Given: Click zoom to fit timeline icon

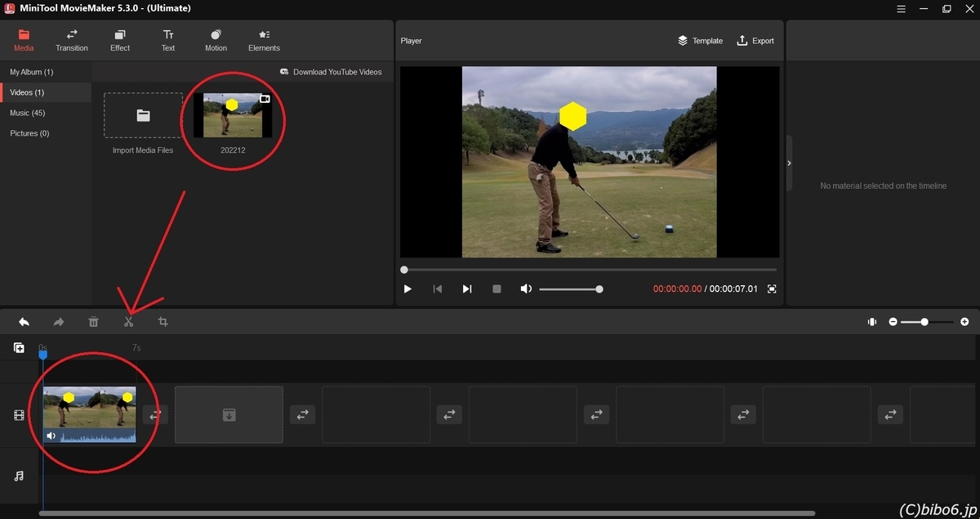Looking at the screenshot, I should (x=872, y=322).
